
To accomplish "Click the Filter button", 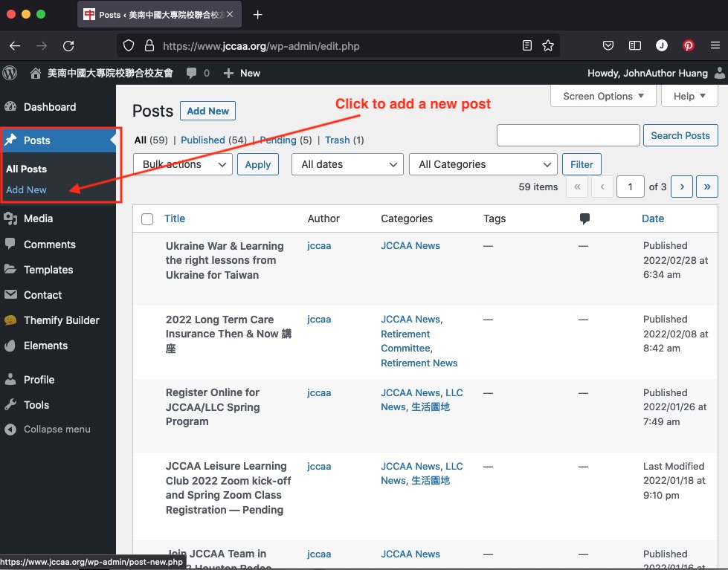I will point(582,164).
